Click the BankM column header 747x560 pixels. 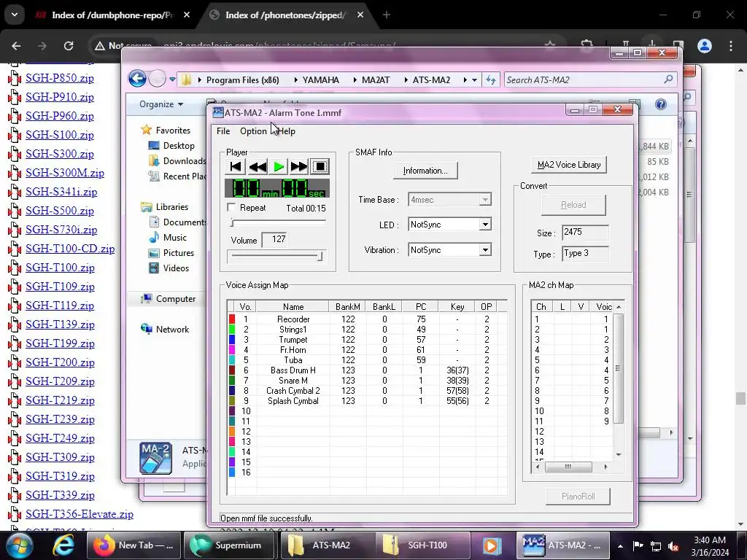348,307
